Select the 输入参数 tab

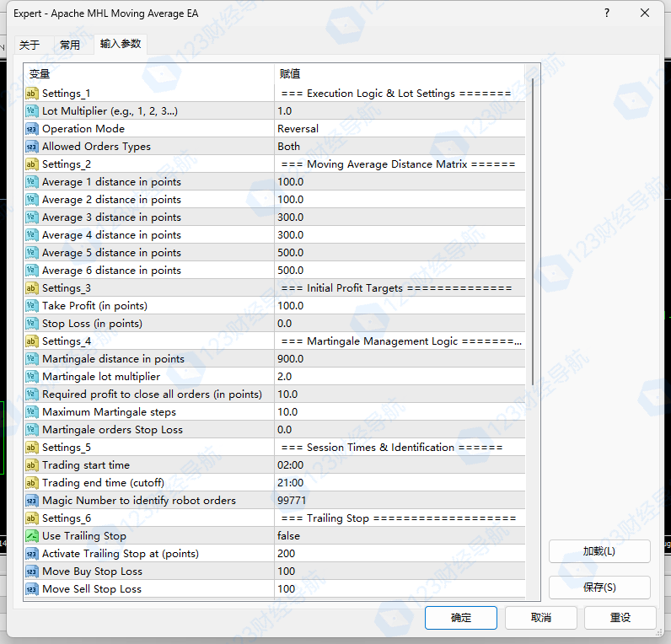(121, 44)
